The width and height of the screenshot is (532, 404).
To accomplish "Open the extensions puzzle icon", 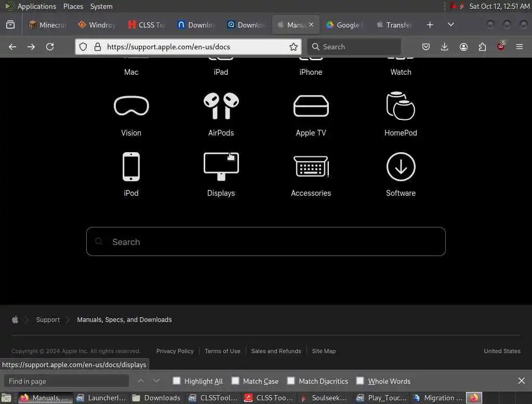I will point(482,47).
